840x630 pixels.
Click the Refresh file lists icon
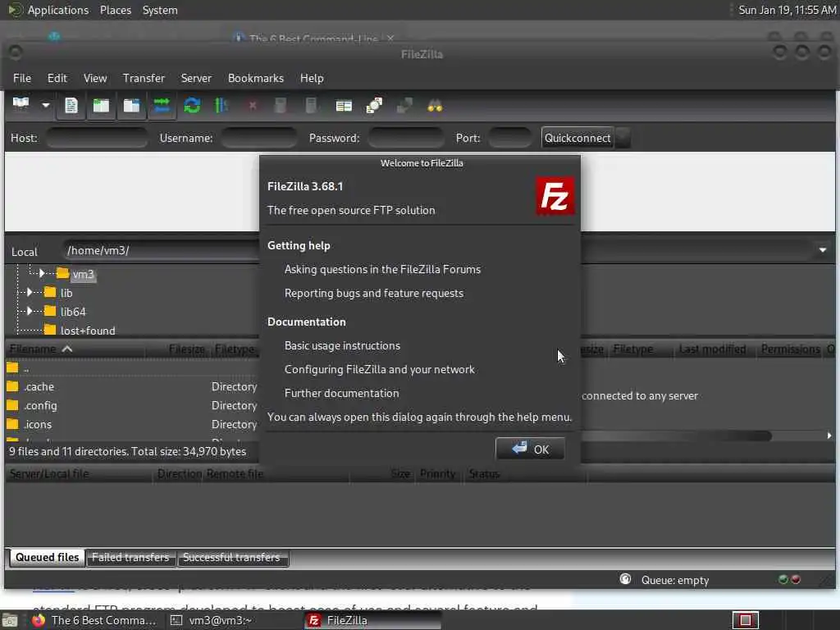pyautogui.click(x=192, y=106)
